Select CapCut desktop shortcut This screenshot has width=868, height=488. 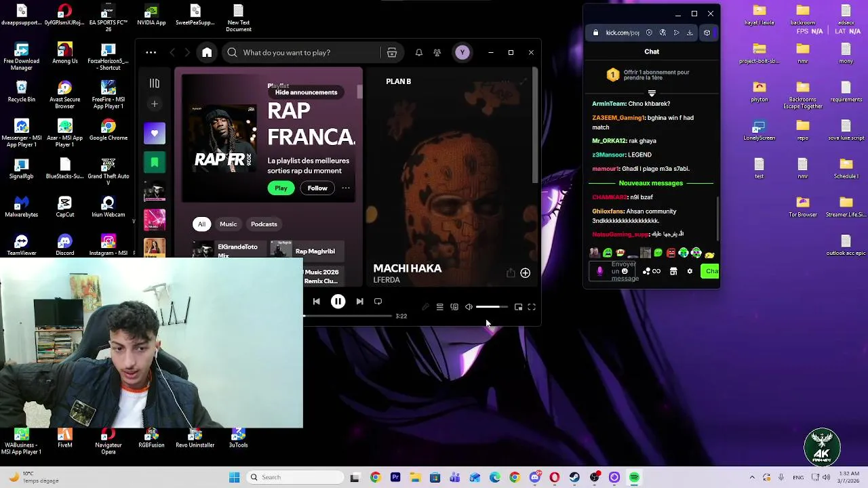coord(64,207)
